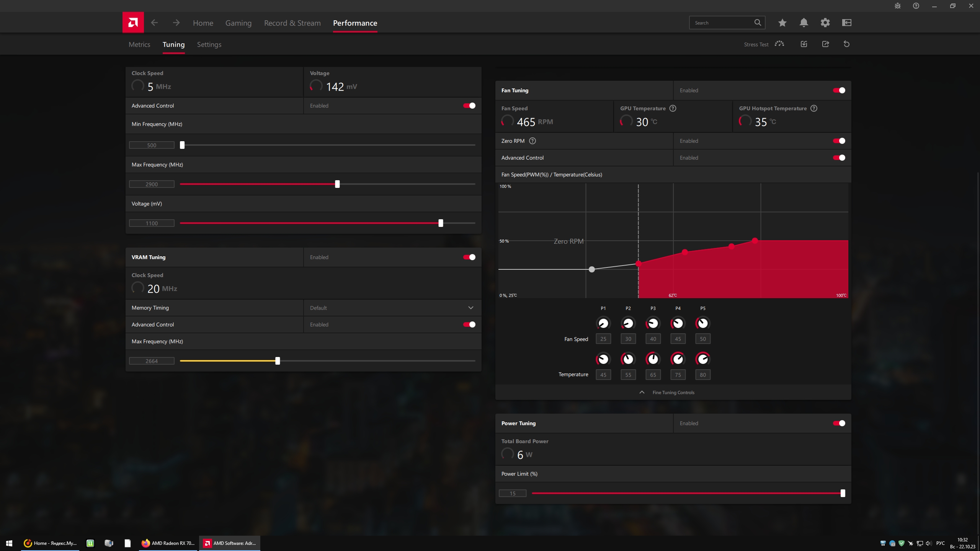Image resolution: width=980 pixels, height=551 pixels.
Task: Open settings gear icon
Action: click(825, 23)
